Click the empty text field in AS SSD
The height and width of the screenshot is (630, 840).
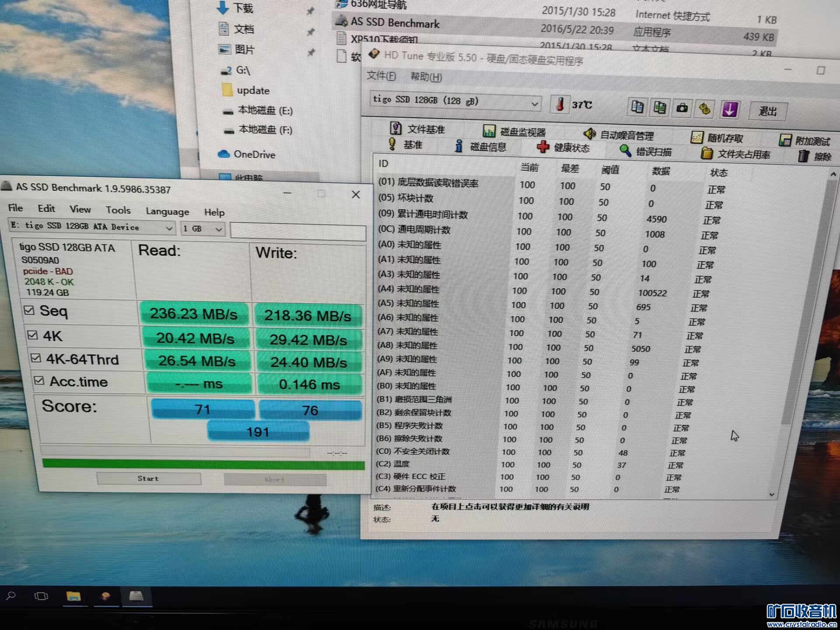coord(298,231)
